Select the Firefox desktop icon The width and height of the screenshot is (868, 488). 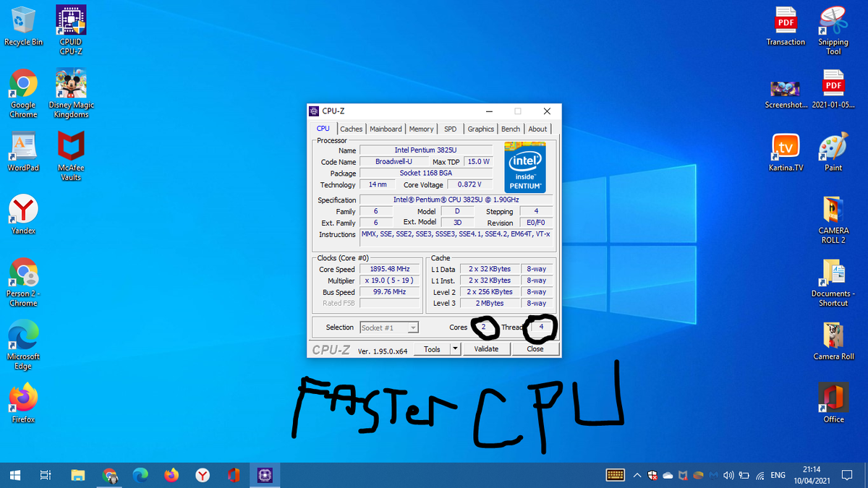23,403
